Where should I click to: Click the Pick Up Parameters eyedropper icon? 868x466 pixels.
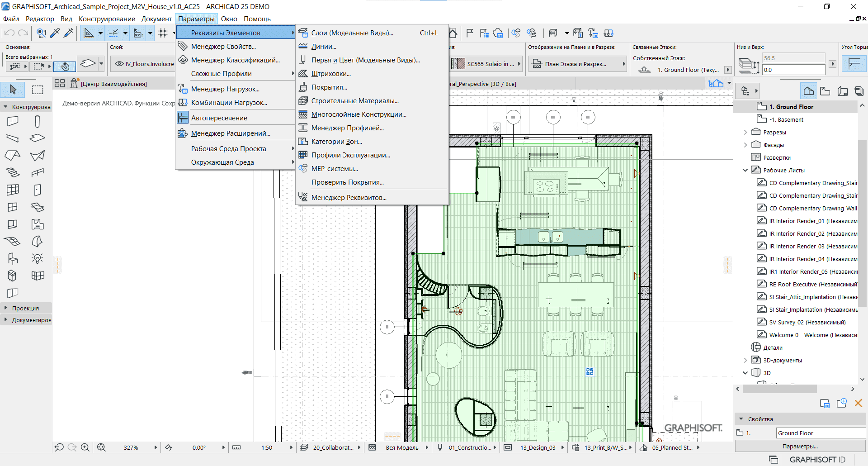tap(55, 33)
